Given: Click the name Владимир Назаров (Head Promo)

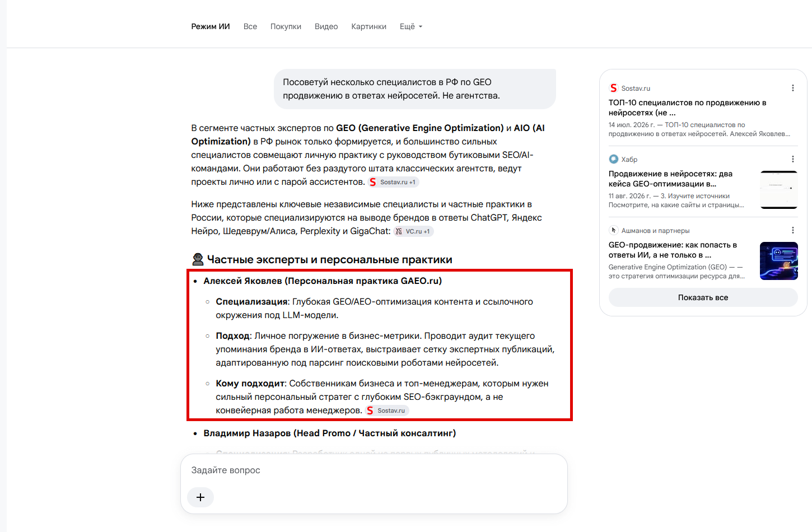Looking at the screenshot, I should click(x=330, y=433).
